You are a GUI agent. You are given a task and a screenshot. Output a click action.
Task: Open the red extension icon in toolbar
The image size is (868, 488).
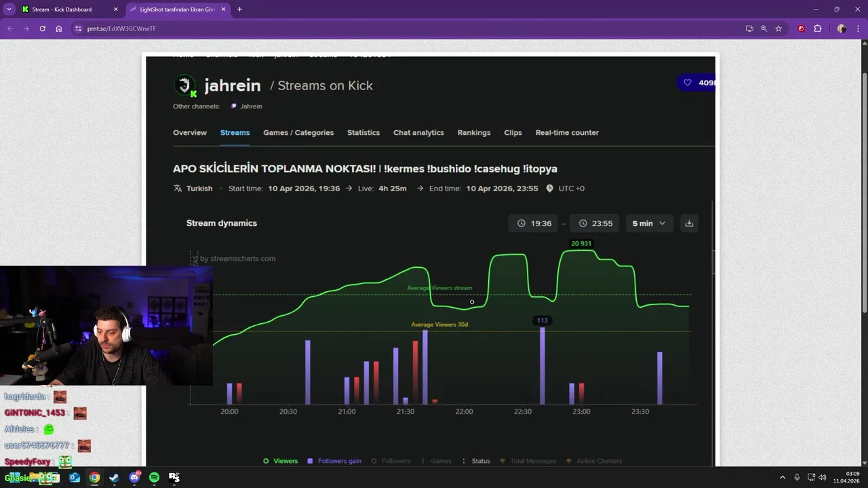[802, 28]
